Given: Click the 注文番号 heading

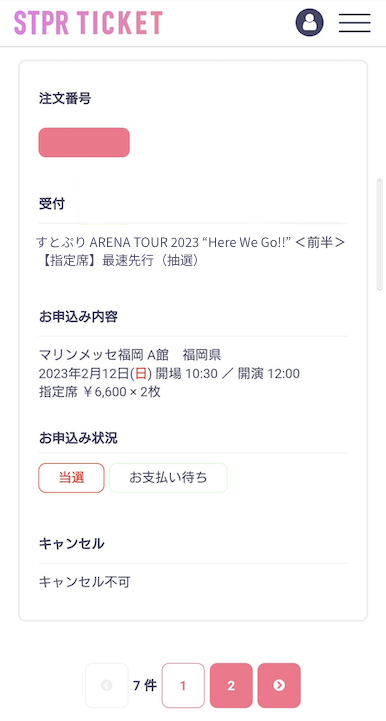Looking at the screenshot, I should coord(65,98).
